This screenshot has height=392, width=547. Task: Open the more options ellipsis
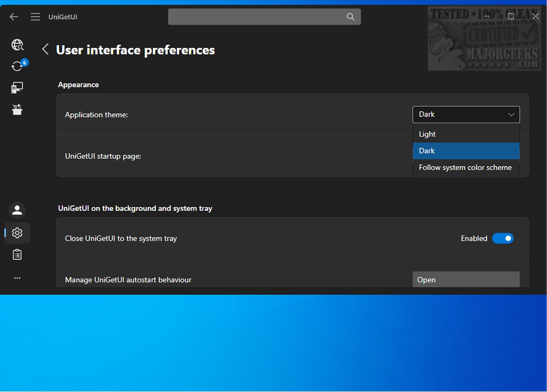[17, 278]
